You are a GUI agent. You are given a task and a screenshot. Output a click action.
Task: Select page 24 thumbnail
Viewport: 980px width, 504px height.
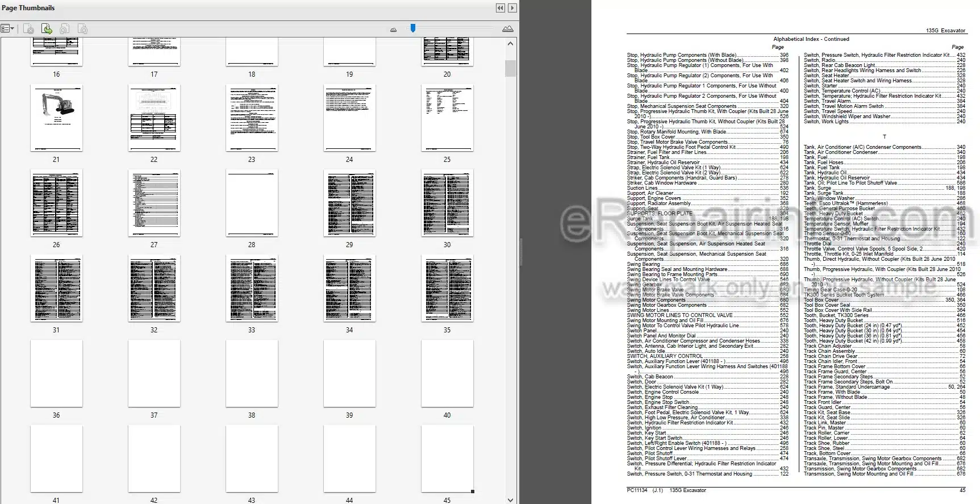click(x=349, y=118)
